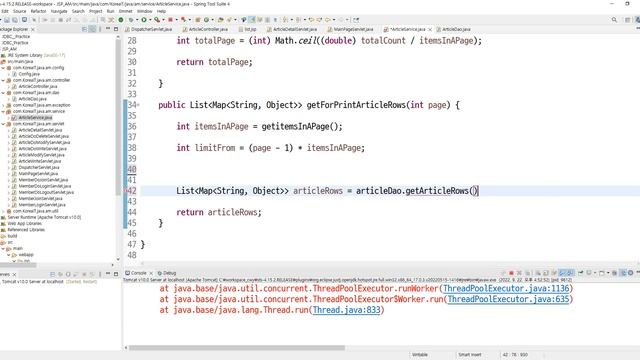Open the Search magnifier at toolbar right
The width and height of the screenshot is (640, 360).
click(x=614, y=20)
